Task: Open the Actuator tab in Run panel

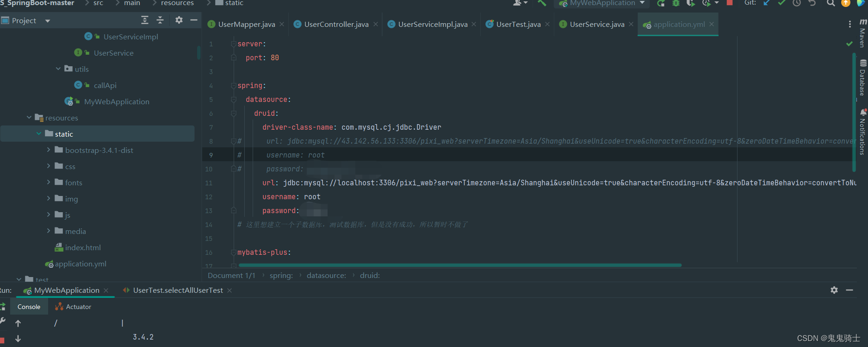Action: [x=73, y=307]
